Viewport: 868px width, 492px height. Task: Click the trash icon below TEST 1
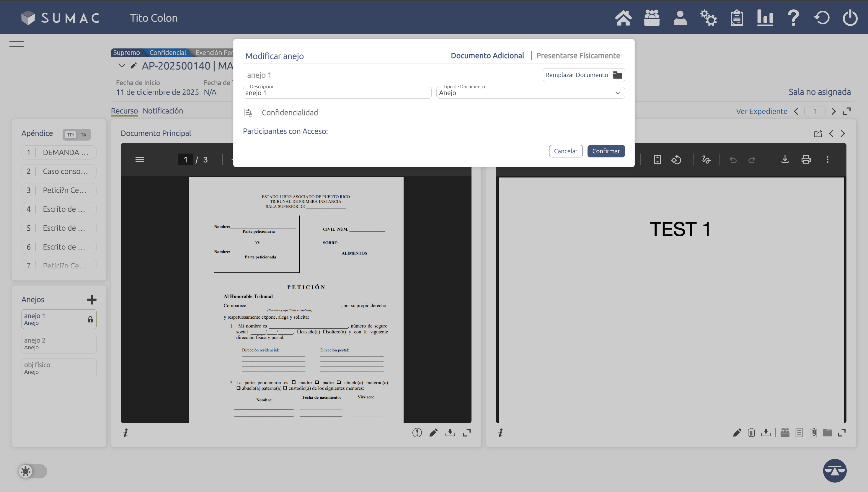click(x=751, y=433)
